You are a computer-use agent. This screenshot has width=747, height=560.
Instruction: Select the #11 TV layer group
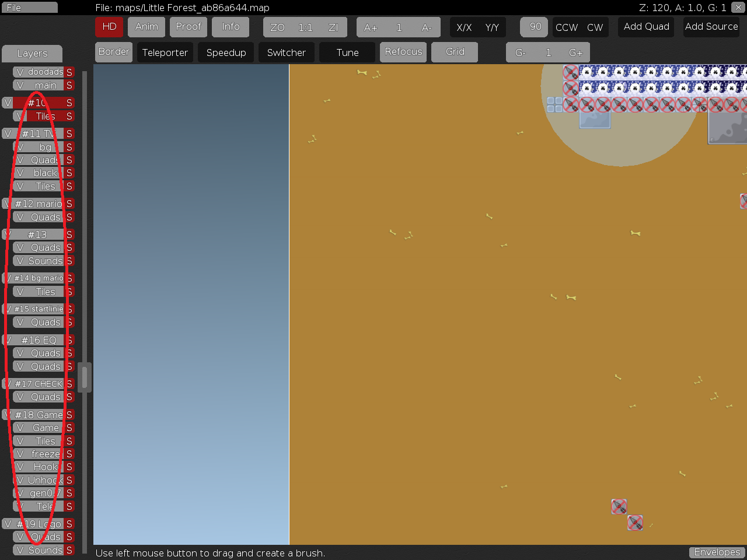pos(39,134)
